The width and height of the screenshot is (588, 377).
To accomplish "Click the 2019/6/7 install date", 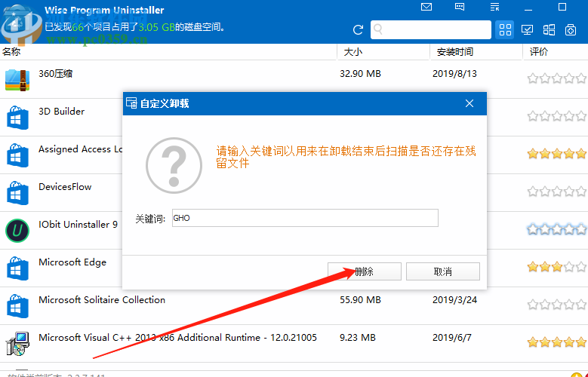I will coord(452,338).
